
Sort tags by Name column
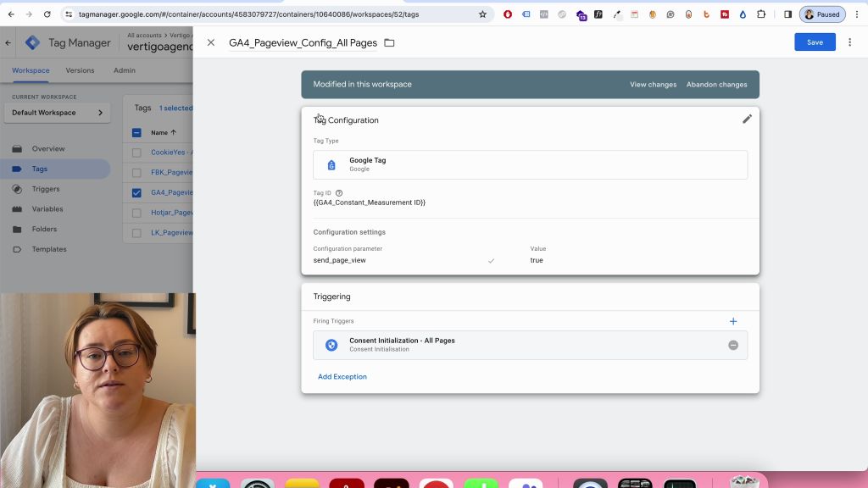164,133
